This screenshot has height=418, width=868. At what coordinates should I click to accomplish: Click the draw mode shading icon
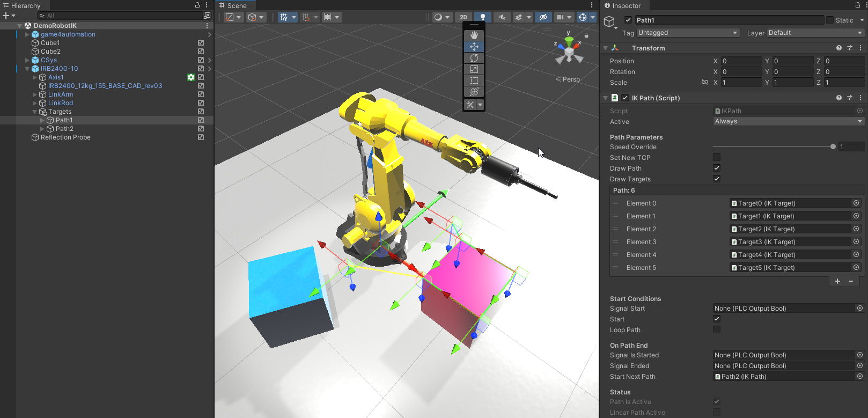click(x=438, y=17)
